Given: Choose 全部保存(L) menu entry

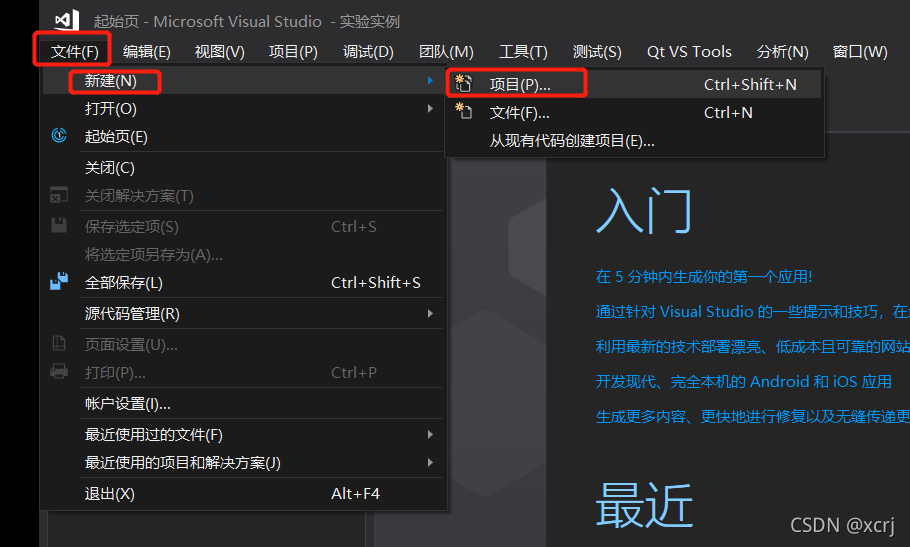Looking at the screenshot, I should [241, 282].
